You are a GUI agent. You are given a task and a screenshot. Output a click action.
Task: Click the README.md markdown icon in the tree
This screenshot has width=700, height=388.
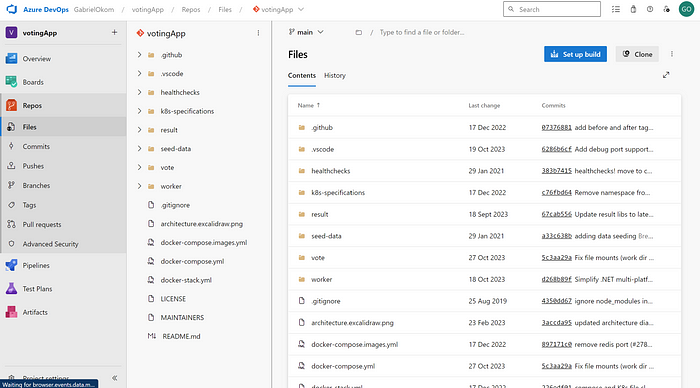(152, 336)
